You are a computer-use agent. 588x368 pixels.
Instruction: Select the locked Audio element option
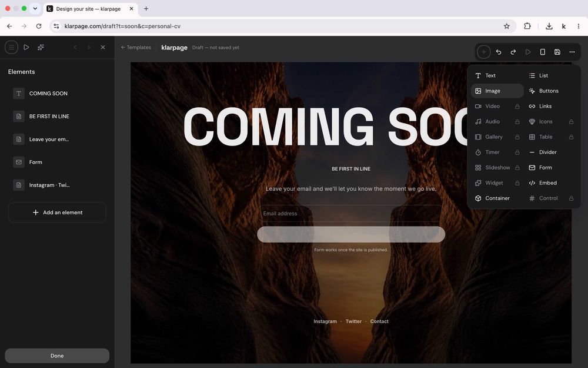[497, 122]
